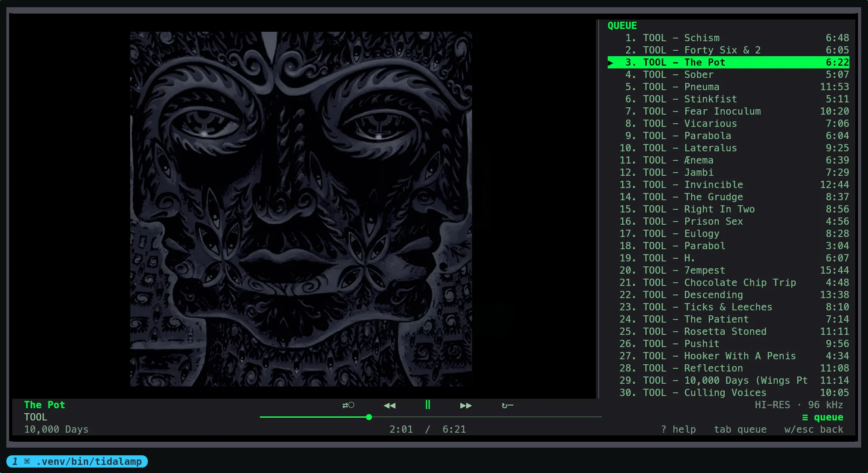The width and height of the screenshot is (868, 473).
Task: Click the album name 10,000 Days in footer
Action: [x=56, y=430]
